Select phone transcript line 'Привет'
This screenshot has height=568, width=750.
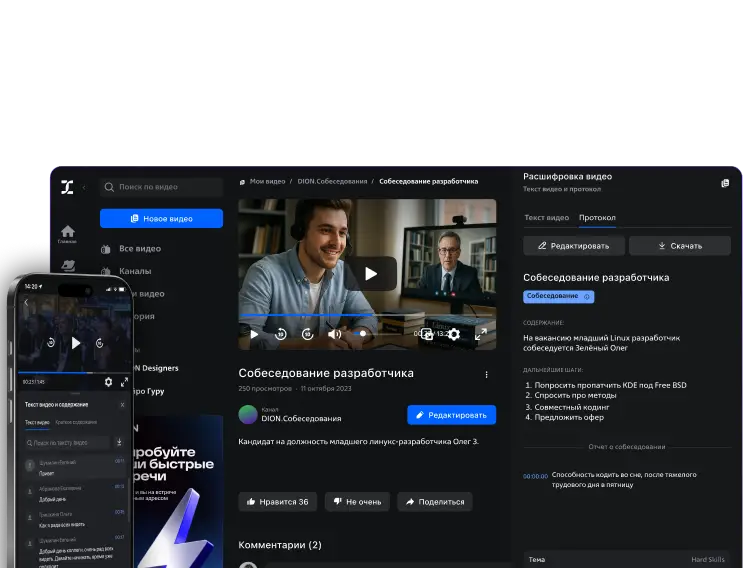(x=46, y=474)
